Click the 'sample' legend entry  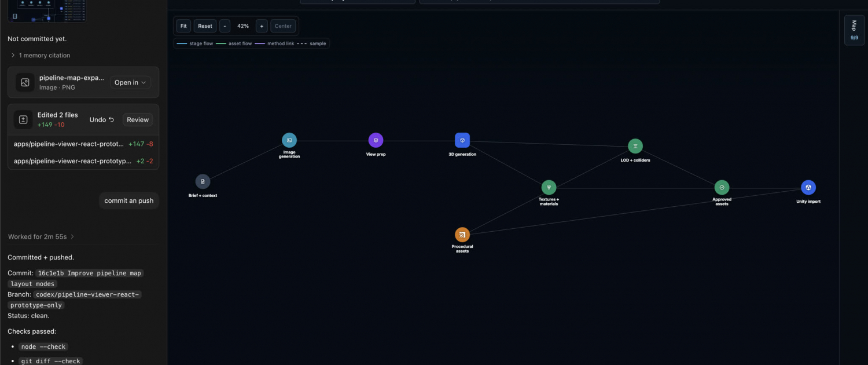coord(312,43)
